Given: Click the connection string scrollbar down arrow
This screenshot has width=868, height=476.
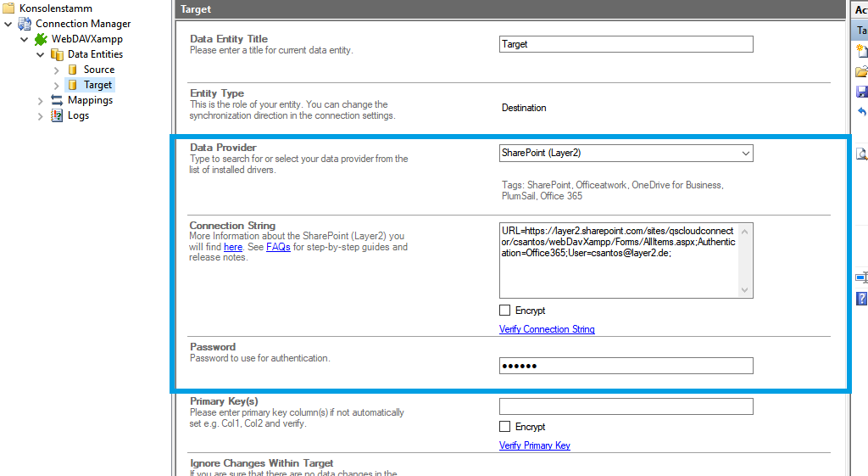Looking at the screenshot, I should (745, 290).
